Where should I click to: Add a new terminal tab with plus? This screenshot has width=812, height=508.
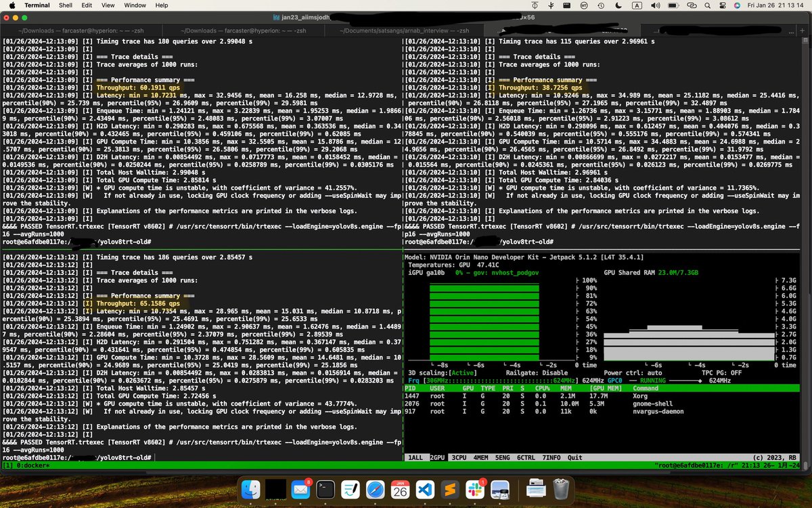(803, 30)
